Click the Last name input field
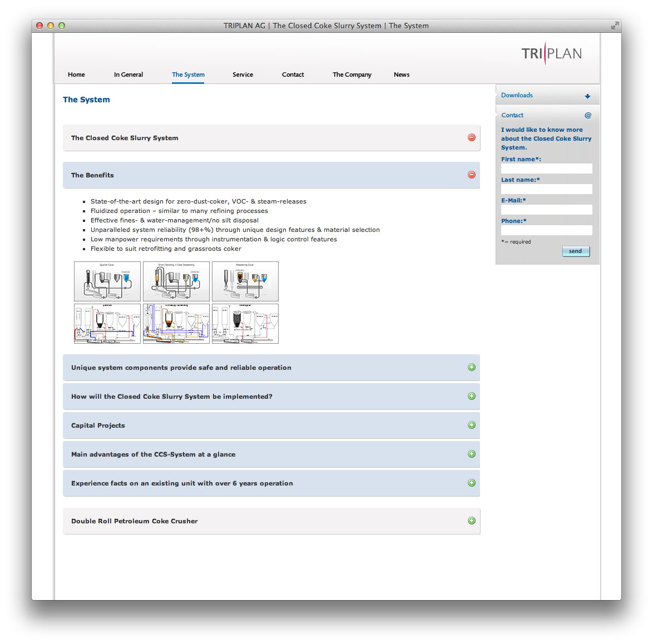This screenshot has width=653, height=644. point(546,189)
